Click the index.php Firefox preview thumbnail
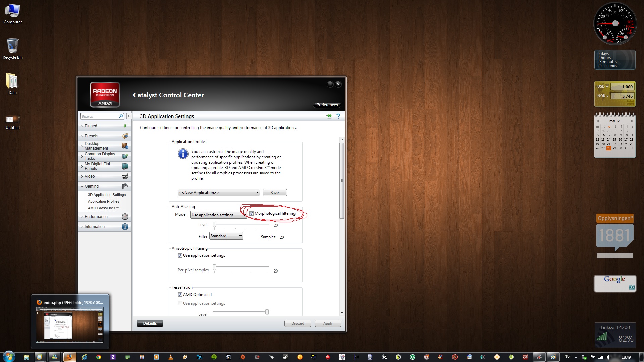 pos(70,324)
